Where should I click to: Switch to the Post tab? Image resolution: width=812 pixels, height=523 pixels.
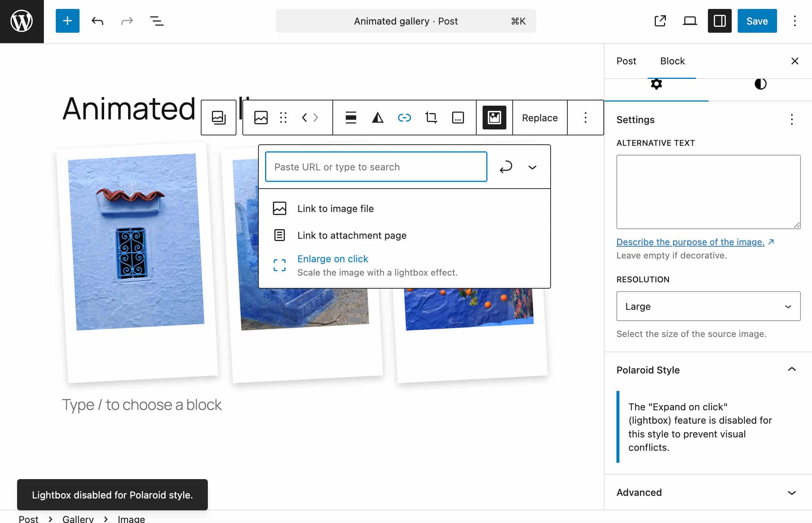tap(626, 61)
